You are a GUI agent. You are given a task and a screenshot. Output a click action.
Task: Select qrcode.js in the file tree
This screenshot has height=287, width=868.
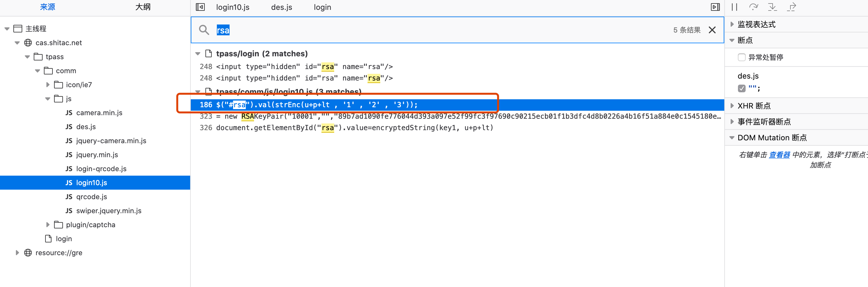(x=91, y=197)
